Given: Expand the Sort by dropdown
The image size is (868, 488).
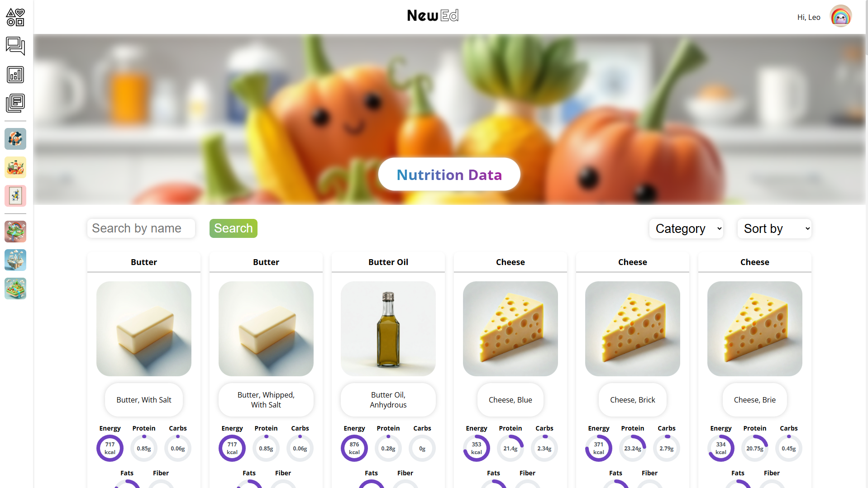Looking at the screenshot, I should pyautogui.click(x=774, y=228).
